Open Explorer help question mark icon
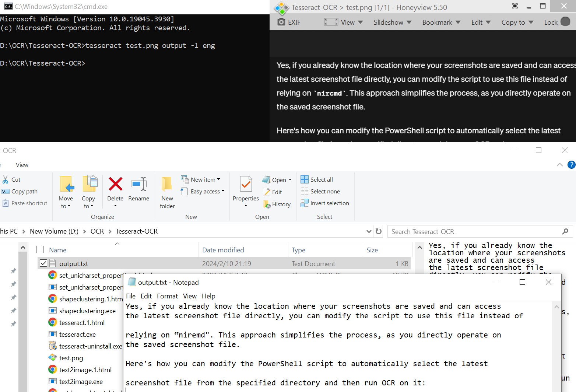Image resolution: width=576 pixels, height=392 pixels. point(571,165)
